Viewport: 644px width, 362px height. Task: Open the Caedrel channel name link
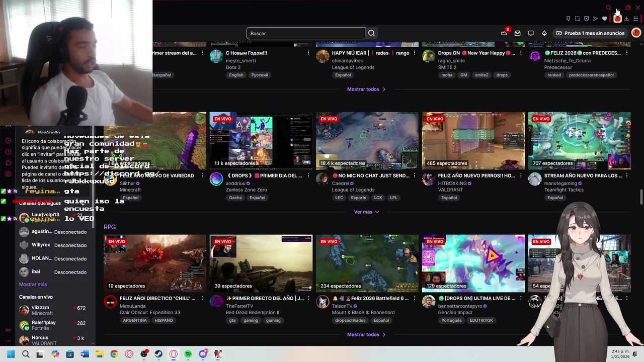341,184
